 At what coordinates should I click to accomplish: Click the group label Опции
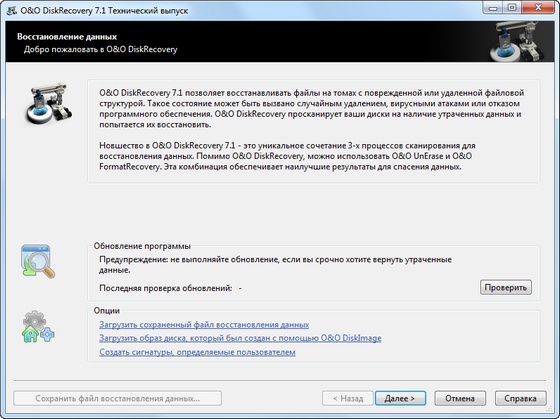(x=106, y=311)
